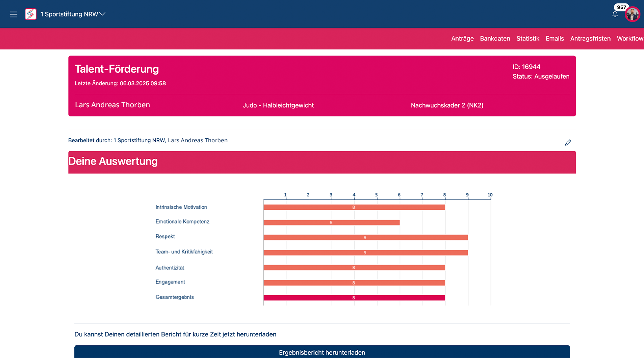
Task: Click the Judo - Halbleichtgewicht text
Action: 278,105
